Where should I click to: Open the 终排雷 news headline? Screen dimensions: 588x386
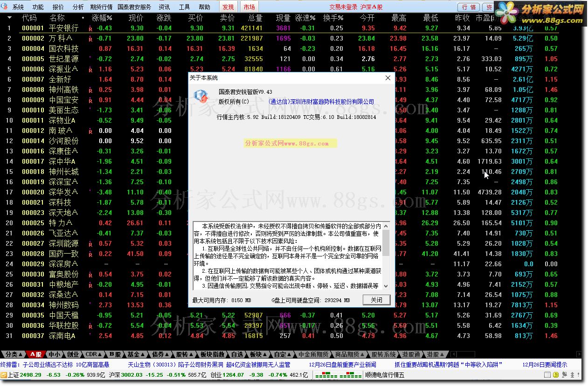coord(55,365)
